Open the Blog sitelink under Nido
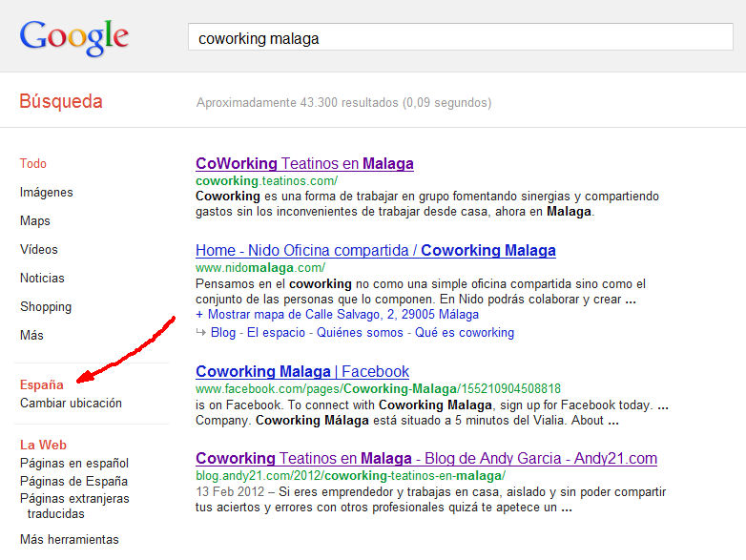The image size is (746, 560). click(x=223, y=333)
